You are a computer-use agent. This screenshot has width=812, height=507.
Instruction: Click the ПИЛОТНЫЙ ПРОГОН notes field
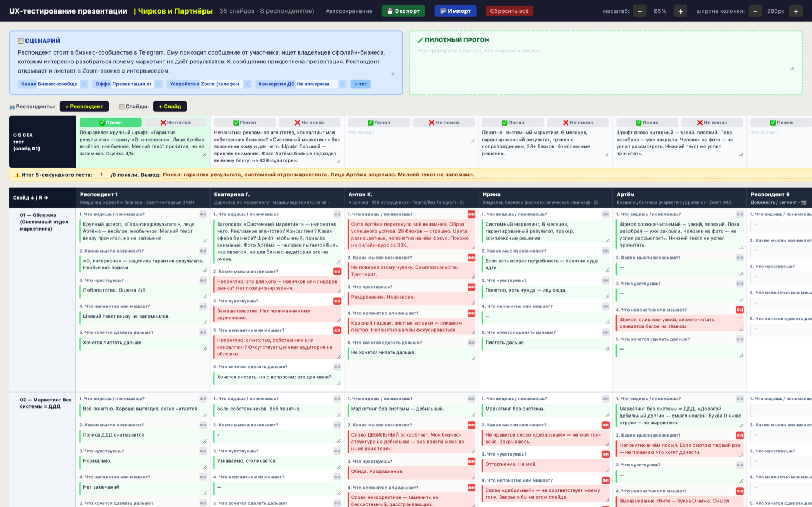(605, 60)
